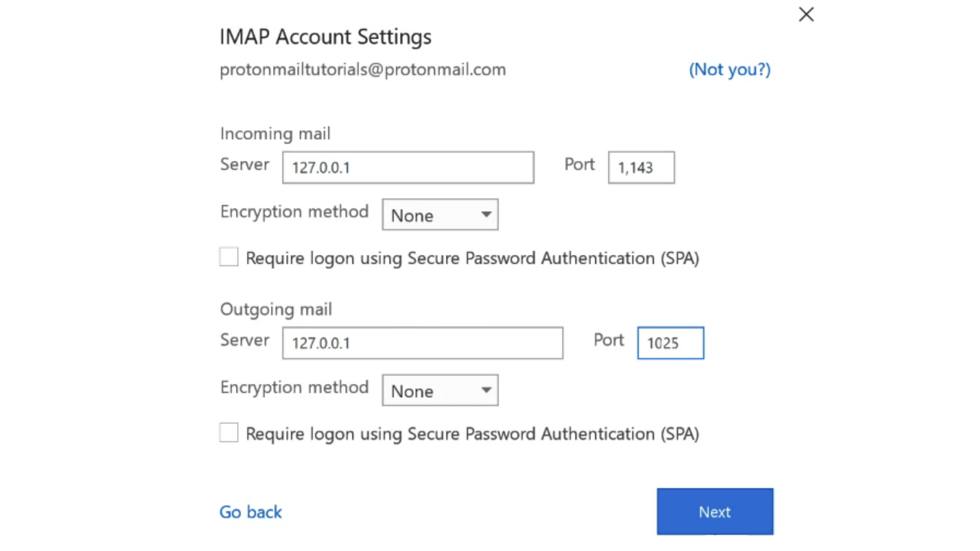Click the incoming encryption dropdown arrow

coord(486,215)
